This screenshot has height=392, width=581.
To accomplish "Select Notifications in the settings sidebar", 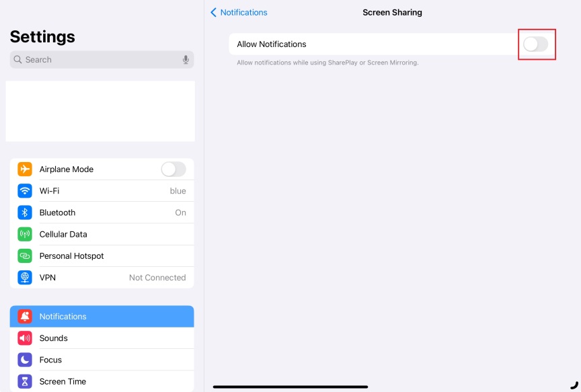I will 102,317.
